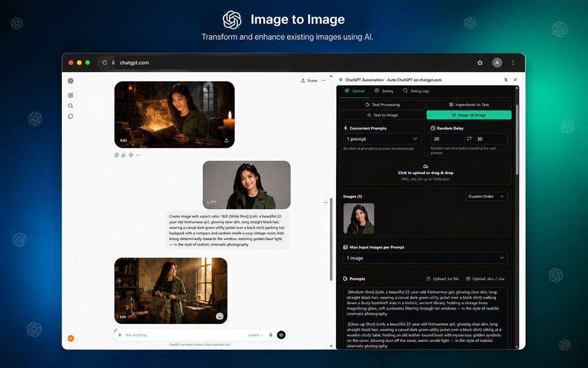
Task: Click Edit on the vintage room image
Action: coord(123,317)
